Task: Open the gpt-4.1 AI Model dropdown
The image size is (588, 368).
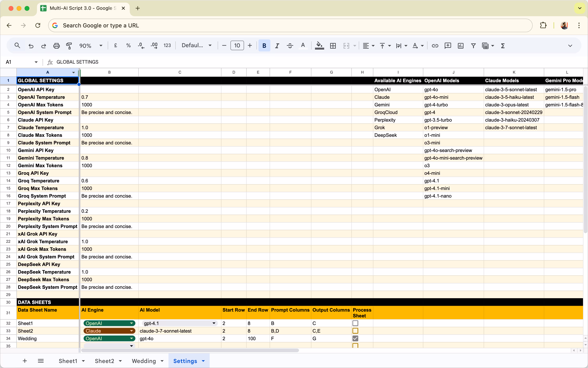Action: 179,323
